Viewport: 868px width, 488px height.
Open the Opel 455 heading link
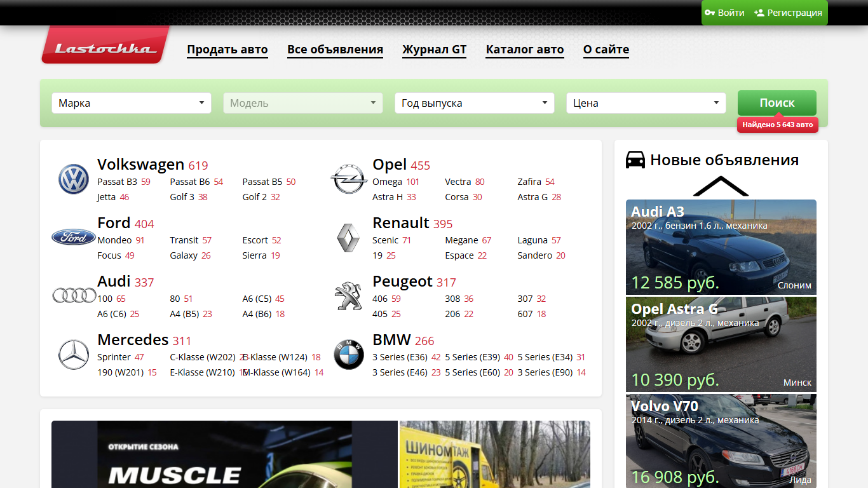coord(401,165)
